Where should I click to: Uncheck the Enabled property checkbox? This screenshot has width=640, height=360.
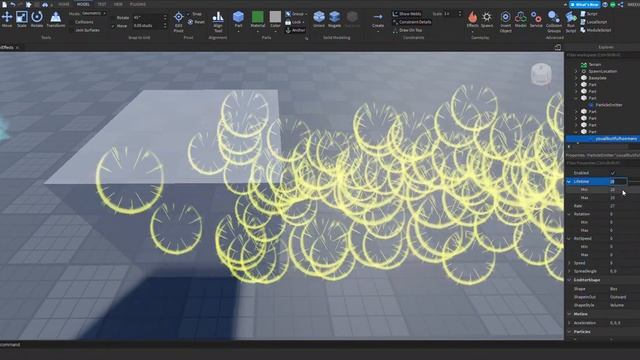point(613,173)
